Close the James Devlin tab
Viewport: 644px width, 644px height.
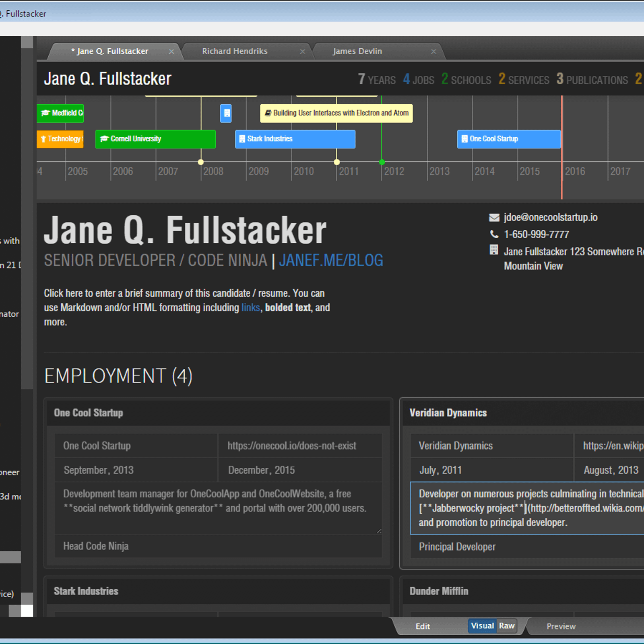[433, 52]
